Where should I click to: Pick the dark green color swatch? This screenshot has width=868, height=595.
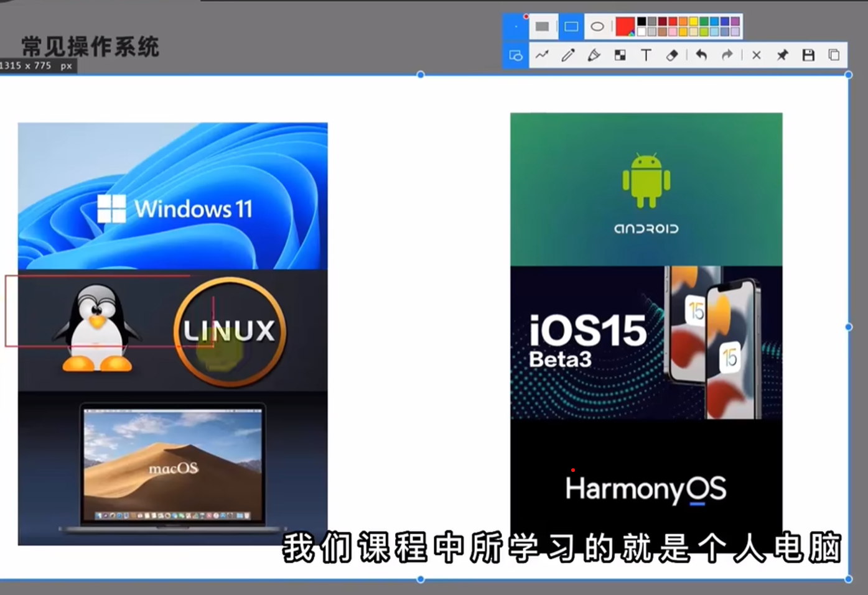tap(704, 22)
